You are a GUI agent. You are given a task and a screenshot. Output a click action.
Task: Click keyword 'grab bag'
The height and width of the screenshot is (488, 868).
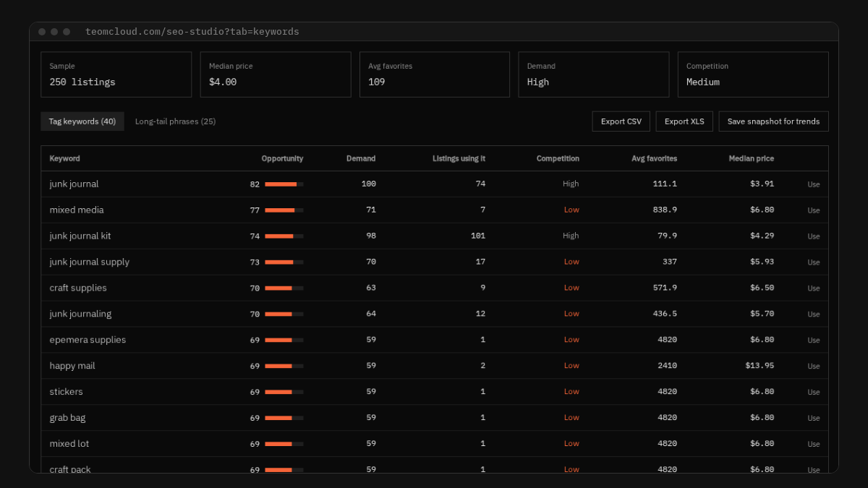pyautogui.click(x=67, y=419)
